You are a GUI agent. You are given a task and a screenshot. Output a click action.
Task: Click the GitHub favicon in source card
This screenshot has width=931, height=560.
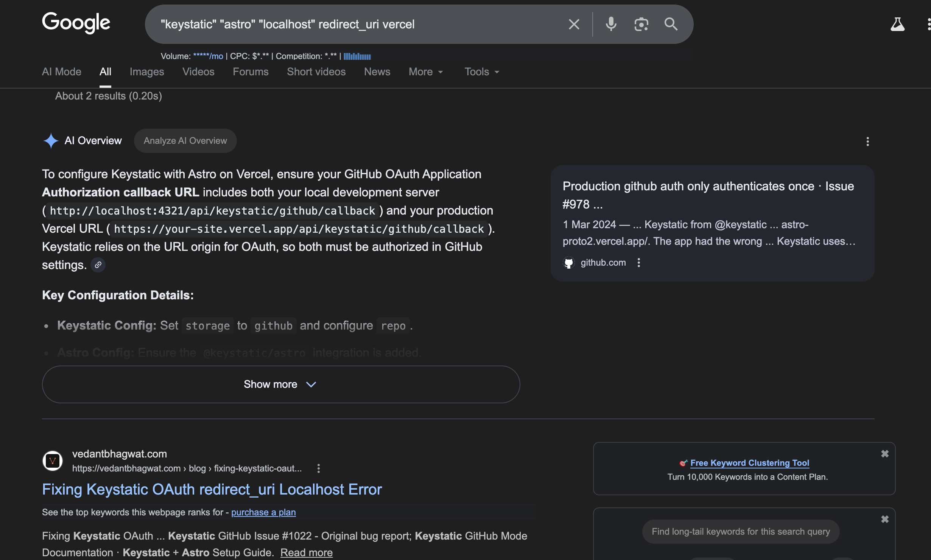point(569,263)
